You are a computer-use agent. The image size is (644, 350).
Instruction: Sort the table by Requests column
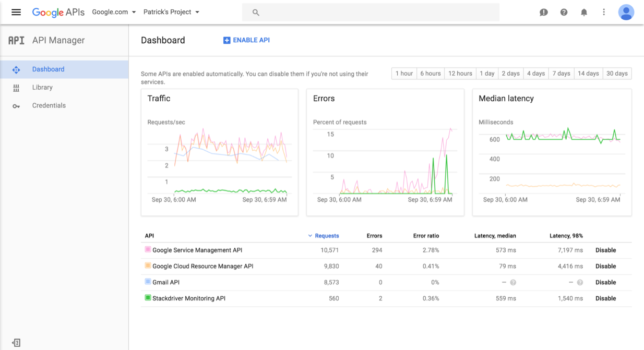coord(324,236)
